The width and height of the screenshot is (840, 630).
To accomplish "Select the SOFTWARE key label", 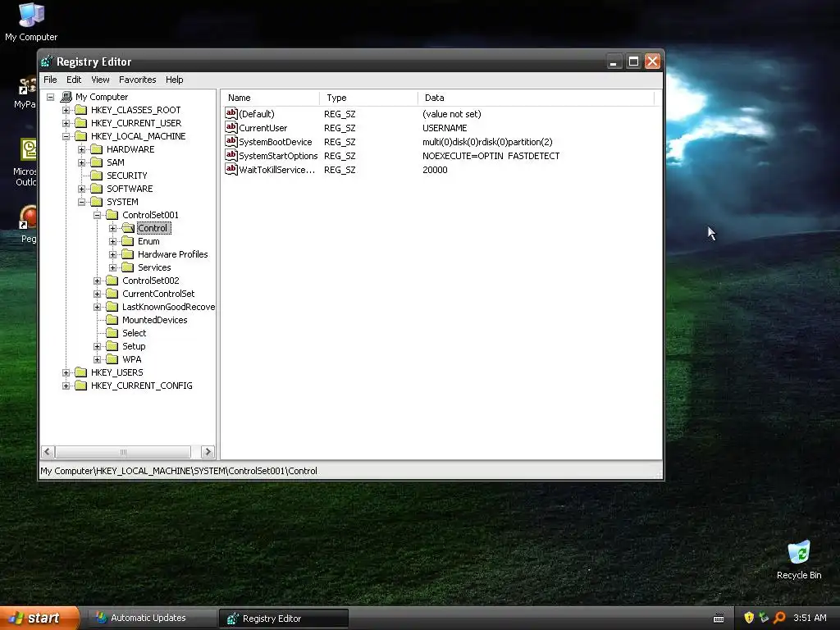I will click(130, 189).
